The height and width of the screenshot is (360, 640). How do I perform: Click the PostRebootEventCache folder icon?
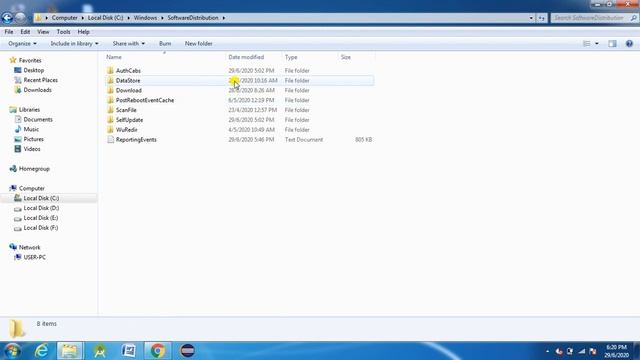coord(110,100)
